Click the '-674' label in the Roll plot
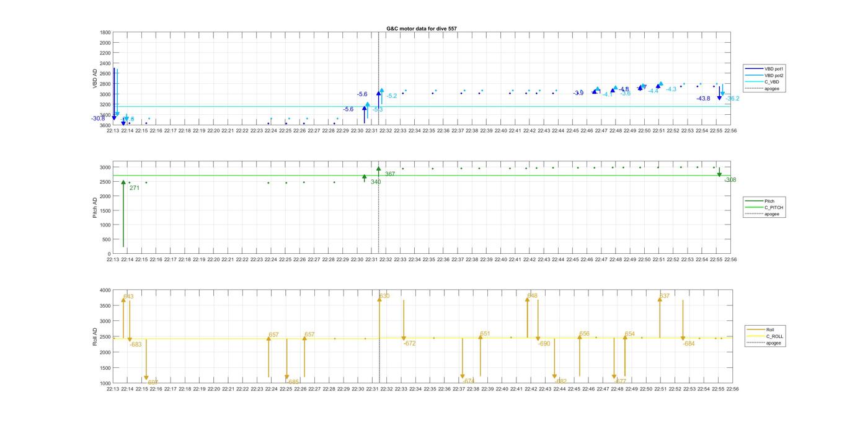Viewport: 868px width, 430px height. coord(468,381)
